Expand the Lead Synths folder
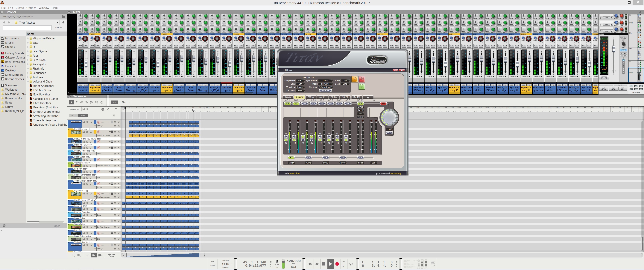 [28, 51]
